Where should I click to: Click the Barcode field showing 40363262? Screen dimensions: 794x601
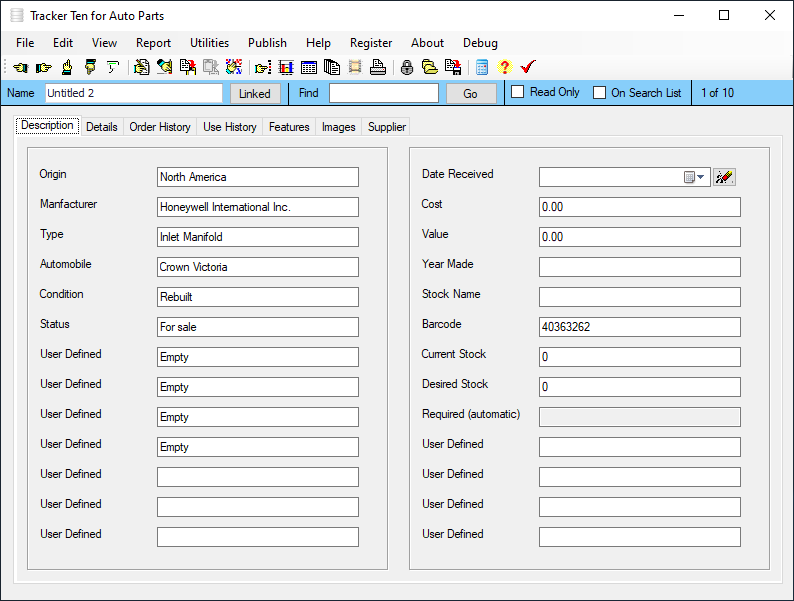pyautogui.click(x=639, y=327)
